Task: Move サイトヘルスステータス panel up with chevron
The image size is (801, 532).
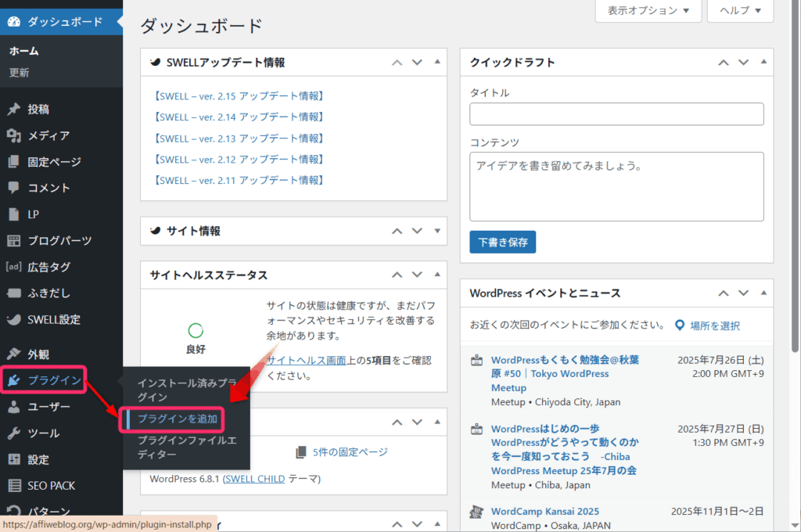Action: (397, 275)
